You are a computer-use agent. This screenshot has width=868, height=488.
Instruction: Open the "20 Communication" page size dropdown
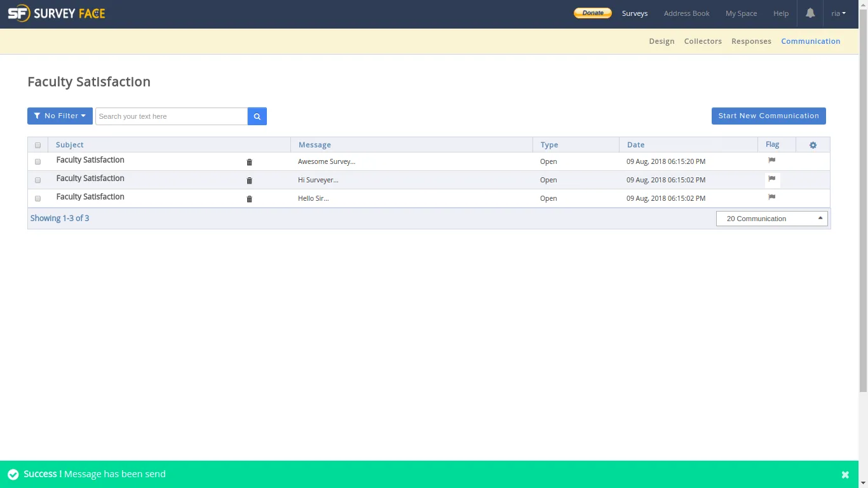pyautogui.click(x=771, y=219)
